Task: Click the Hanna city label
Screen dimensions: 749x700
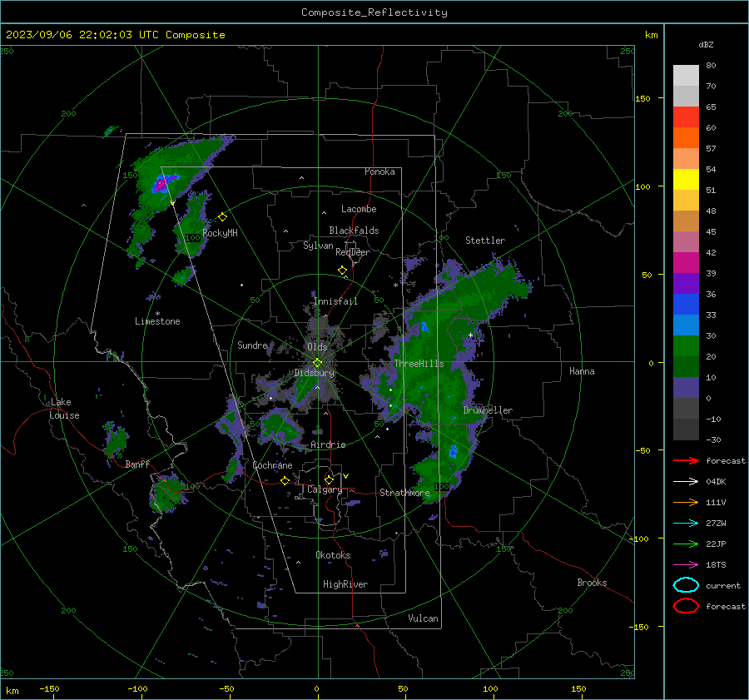Action: [582, 371]
